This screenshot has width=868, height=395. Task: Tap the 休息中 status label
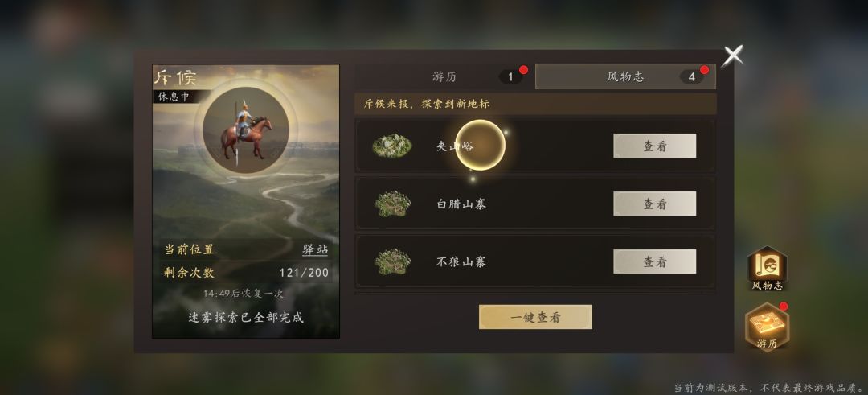174,97
